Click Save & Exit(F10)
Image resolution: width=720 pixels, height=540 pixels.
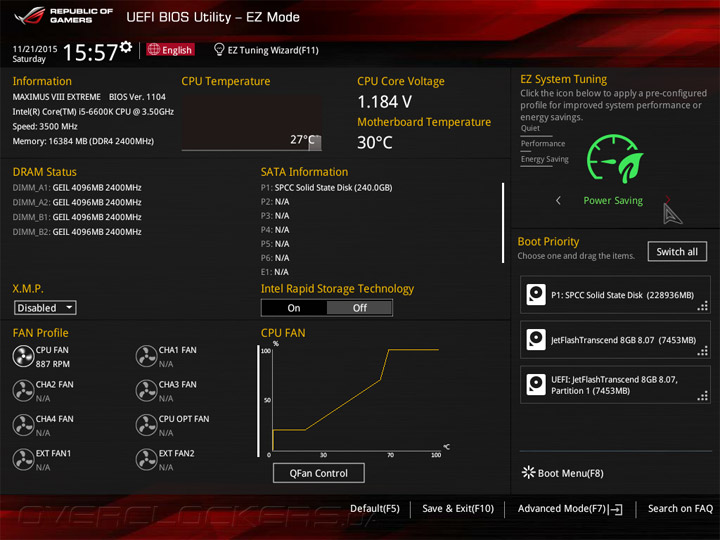click(458, 509)
